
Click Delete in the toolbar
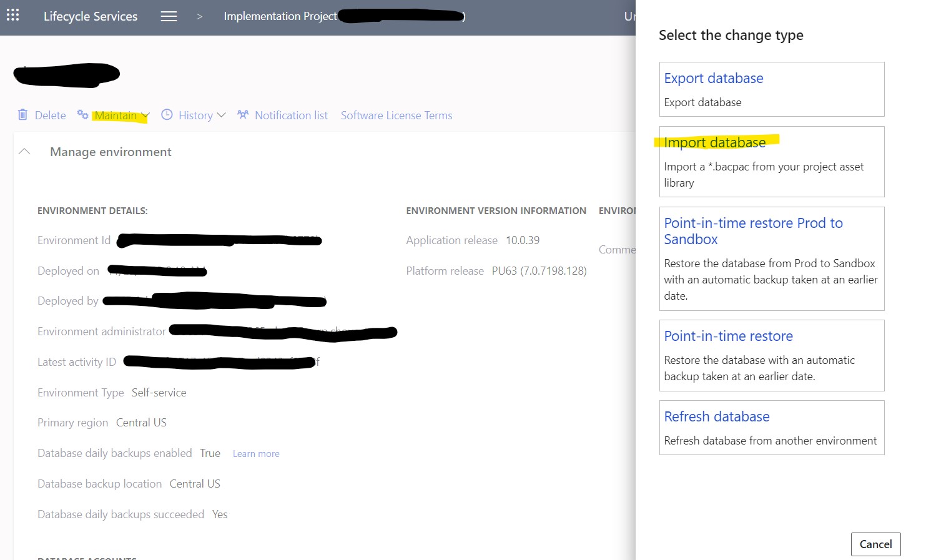pos(50,115)
